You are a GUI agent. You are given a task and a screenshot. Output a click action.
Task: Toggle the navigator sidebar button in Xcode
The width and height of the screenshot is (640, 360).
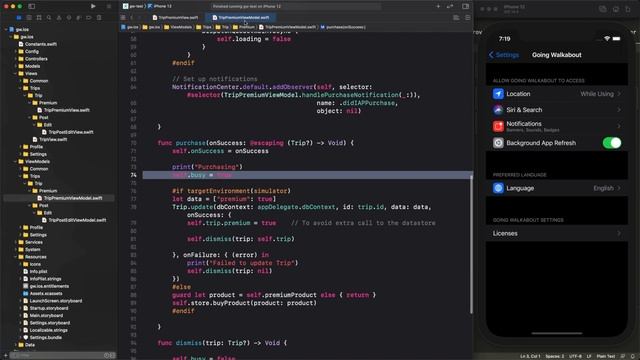(x=31, y=6)
